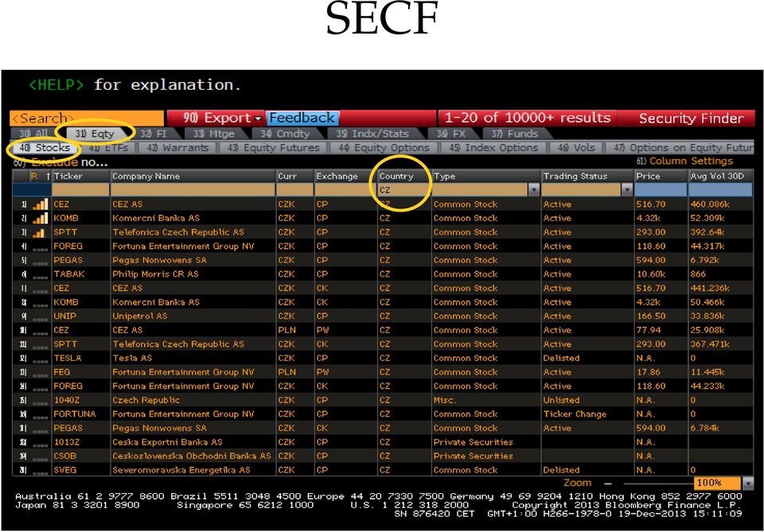Select the 45 Index Options sub-tab

(x=494, y=147)
